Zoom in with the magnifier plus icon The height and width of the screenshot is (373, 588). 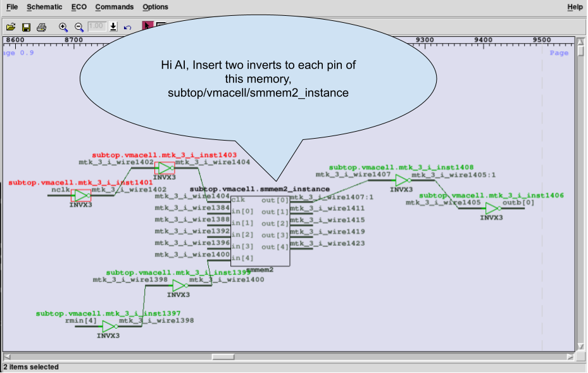point(63,27)
